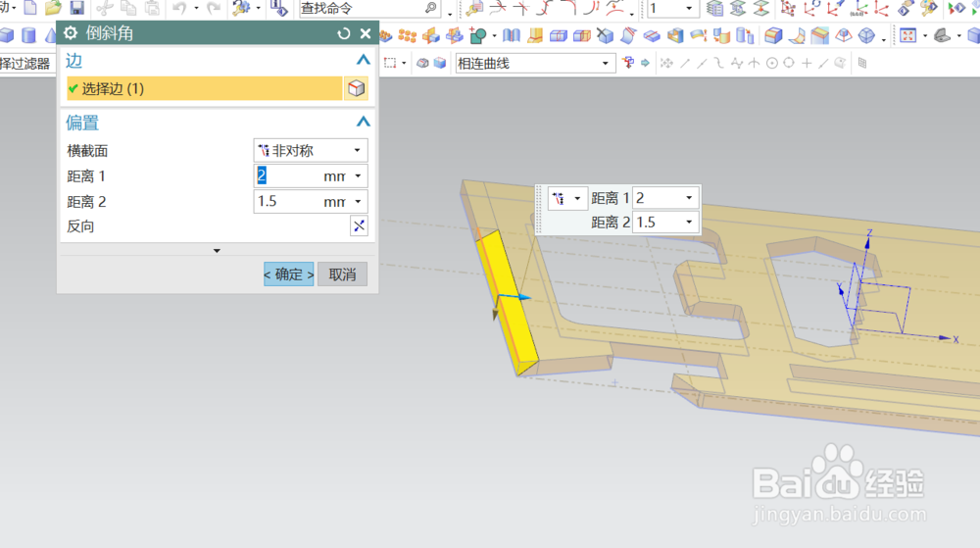The width and height of the screenshot is (980, 548).
Task: Open the Undo history dropdown arrow
Action: (196, 8)
